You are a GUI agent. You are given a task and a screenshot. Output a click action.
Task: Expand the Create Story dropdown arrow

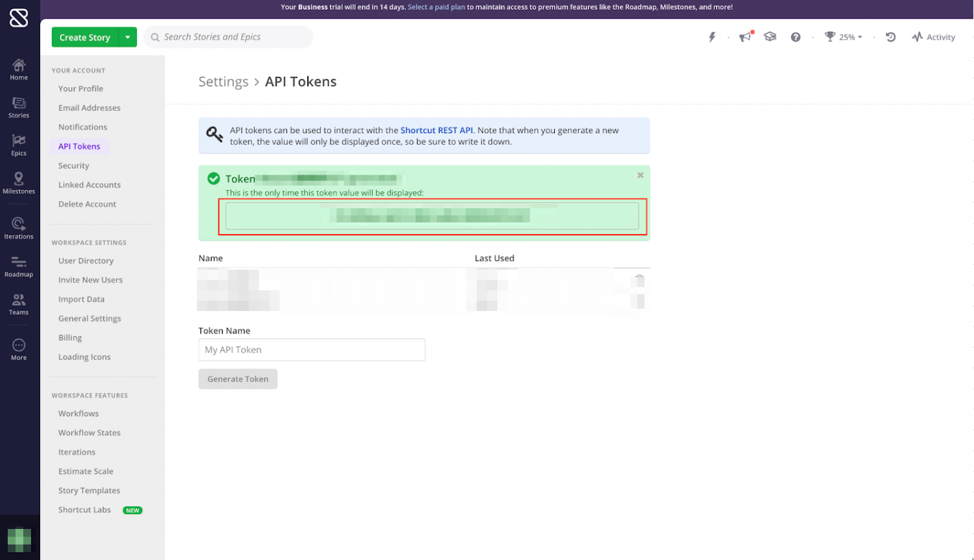tap(128, 38)
